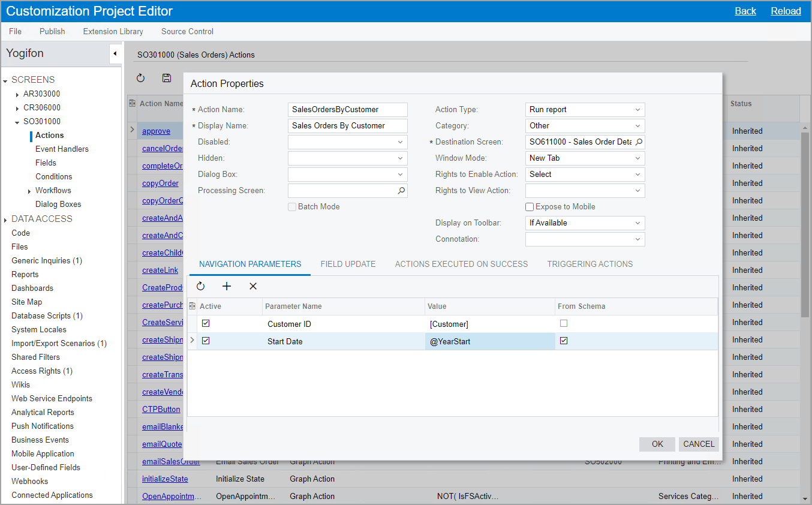Open Processing Screen lookup magnifier
Screen dimensions: 812x505
pyautogui.click(x=401, y=191)
